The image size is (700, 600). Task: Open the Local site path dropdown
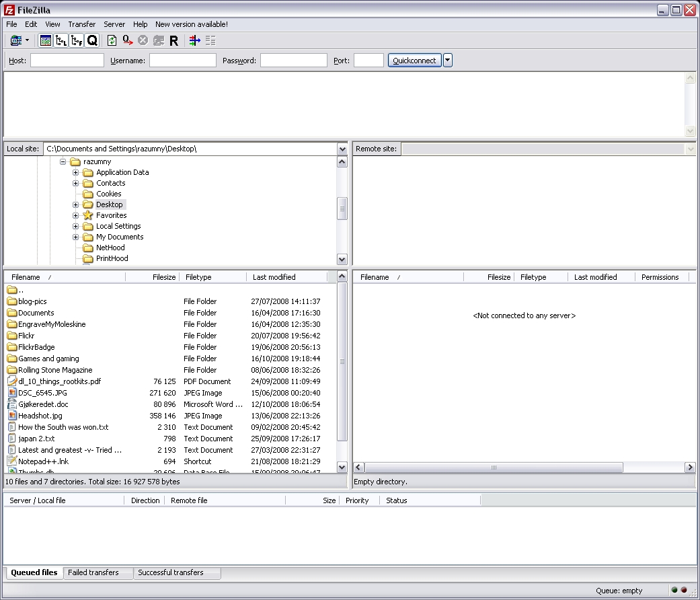point(342,149)
